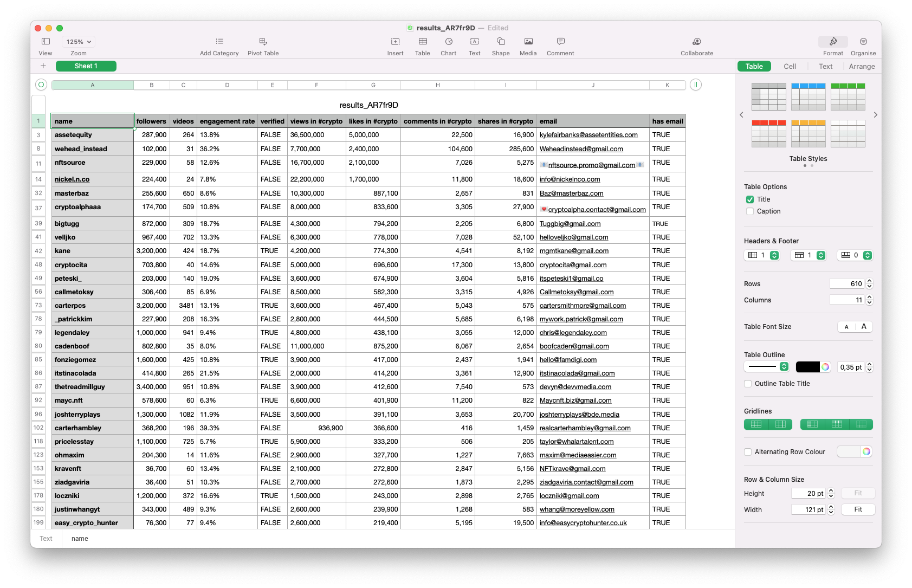Screen dimensions: 912x588
Task: Switch to the Text inspector tab
Action: pyautogui.click(x=825, y=66)
